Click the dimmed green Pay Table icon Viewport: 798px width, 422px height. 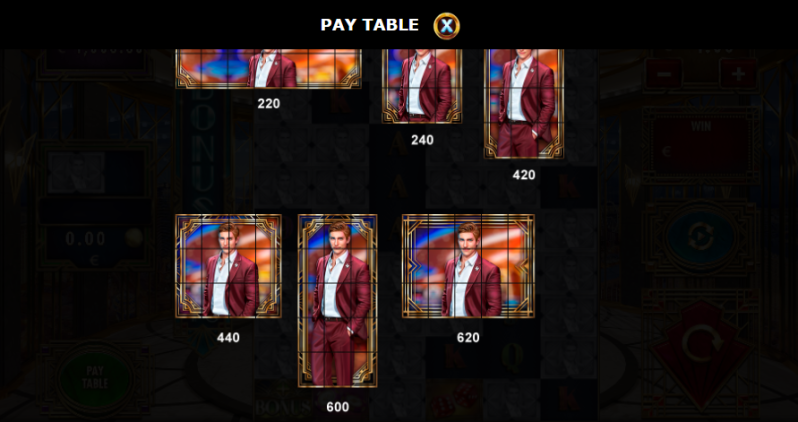pyautogui.click(x=95, y=377)
